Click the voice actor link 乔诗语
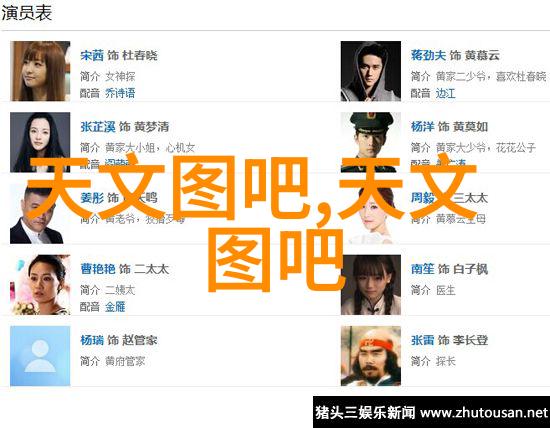The width and height of the screenshot is (550, 428). [x=120, y=93]
